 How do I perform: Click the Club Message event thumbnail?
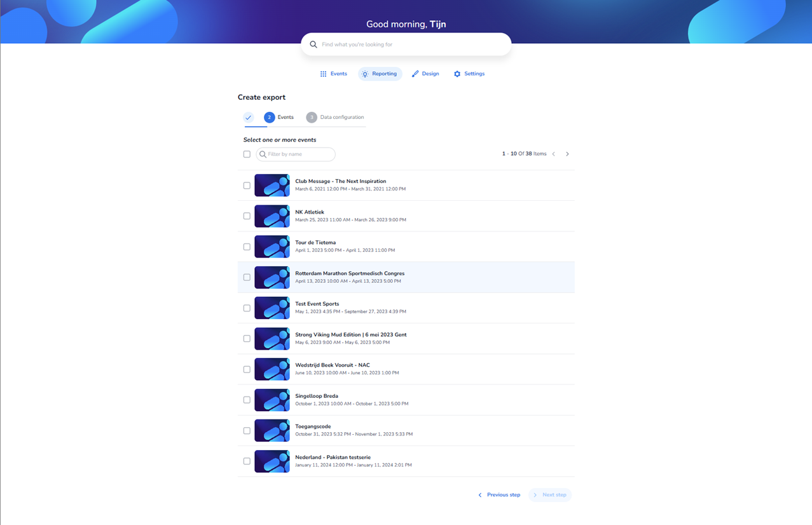[272, 186]
